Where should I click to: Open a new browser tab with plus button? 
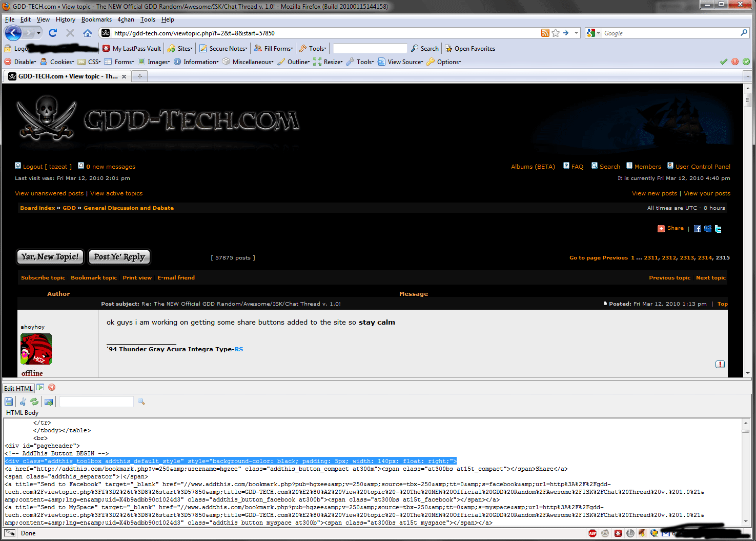[x=139, y=76]
